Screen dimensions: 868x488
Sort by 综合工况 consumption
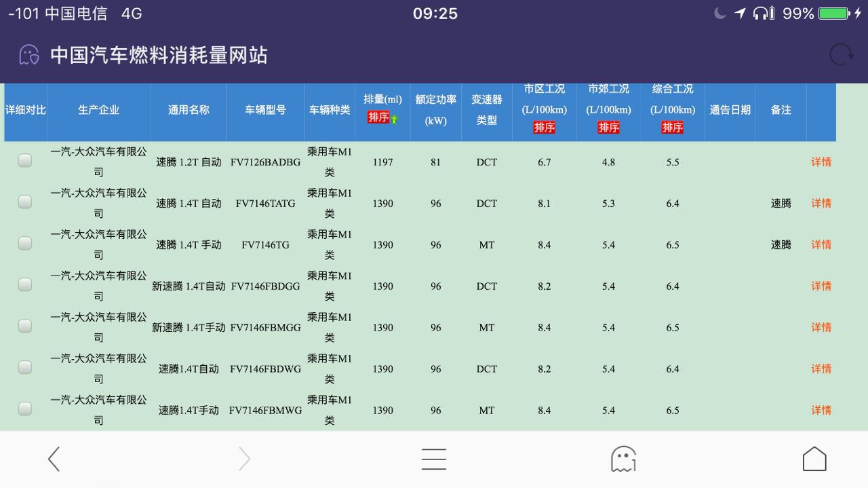tap(673, 128)
